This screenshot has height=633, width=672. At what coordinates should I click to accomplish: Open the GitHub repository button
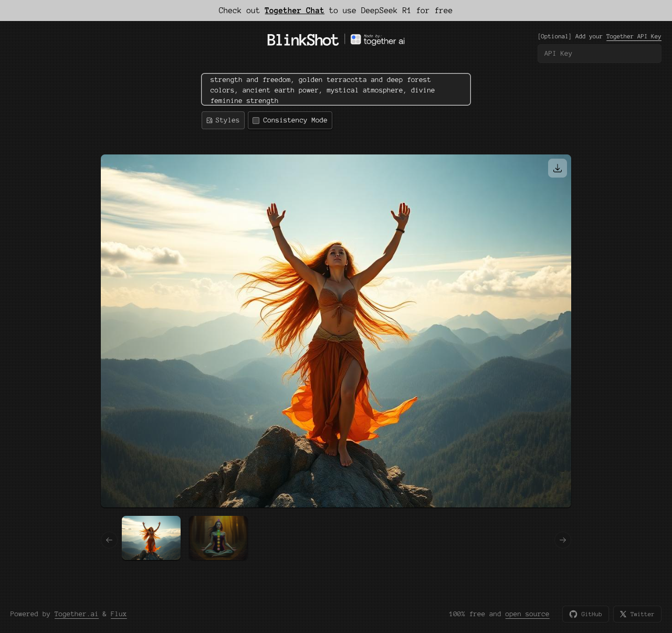pyautogui.click(x=585, y=614)
